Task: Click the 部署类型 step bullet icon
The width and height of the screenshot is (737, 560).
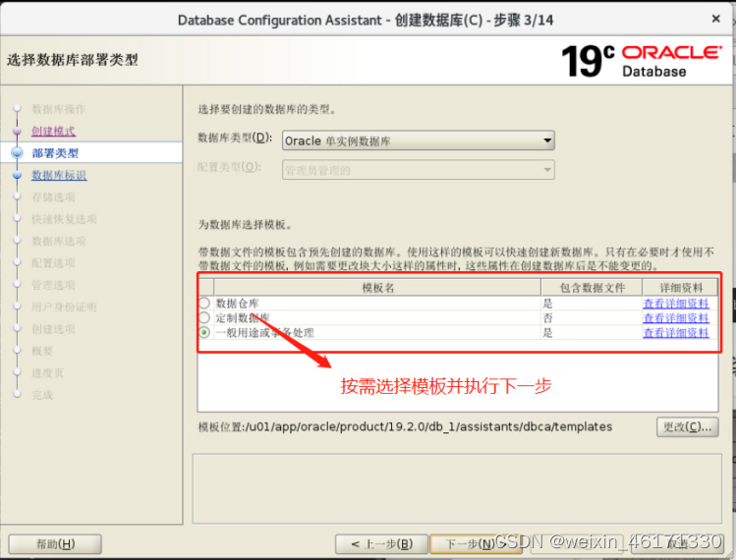Action: pos(18,153)
